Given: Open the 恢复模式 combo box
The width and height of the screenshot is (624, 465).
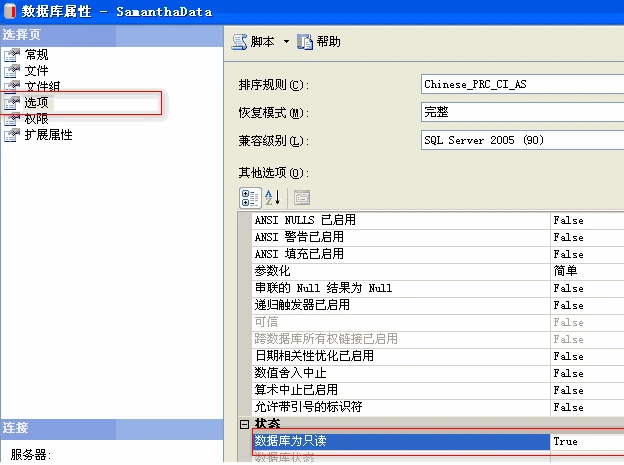Looking at the screenshot, I should point(522,112).
